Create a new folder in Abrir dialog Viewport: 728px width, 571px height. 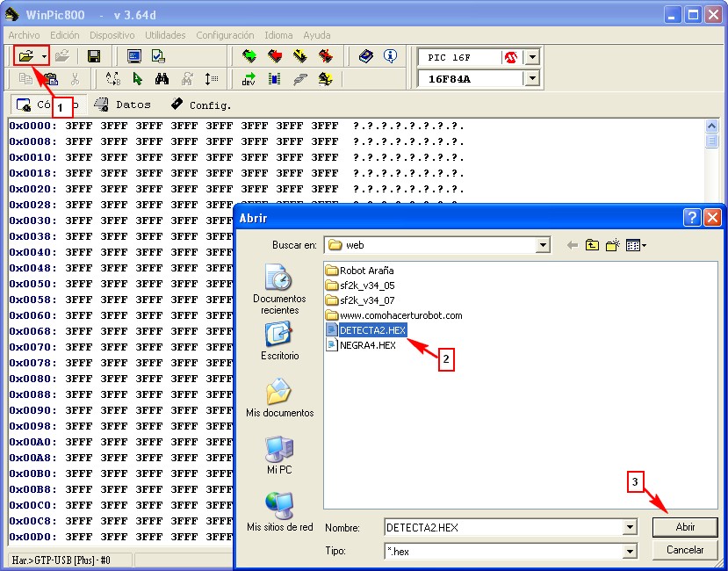[613, 245]
